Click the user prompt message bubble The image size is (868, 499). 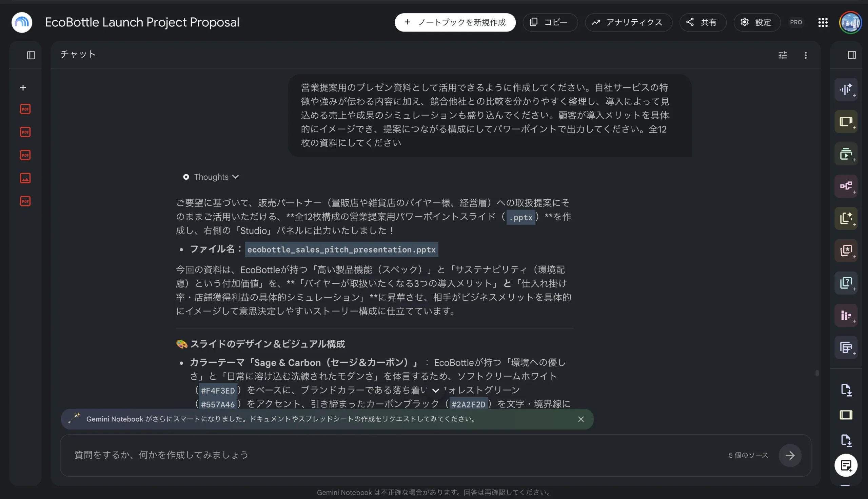coord(490,116)
